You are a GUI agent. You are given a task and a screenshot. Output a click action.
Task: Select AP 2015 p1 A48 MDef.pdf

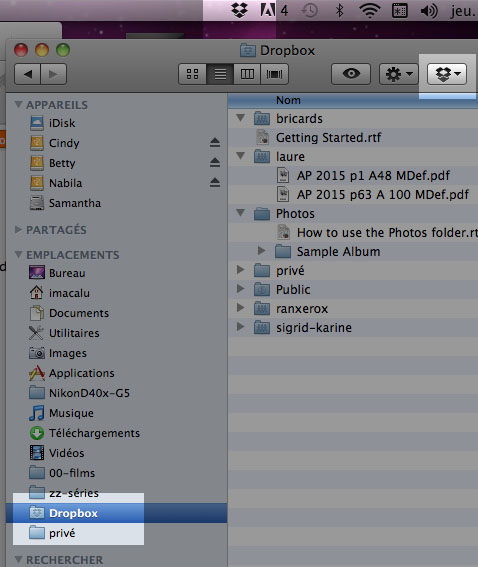pyautogui.click(x=373, y=176)
